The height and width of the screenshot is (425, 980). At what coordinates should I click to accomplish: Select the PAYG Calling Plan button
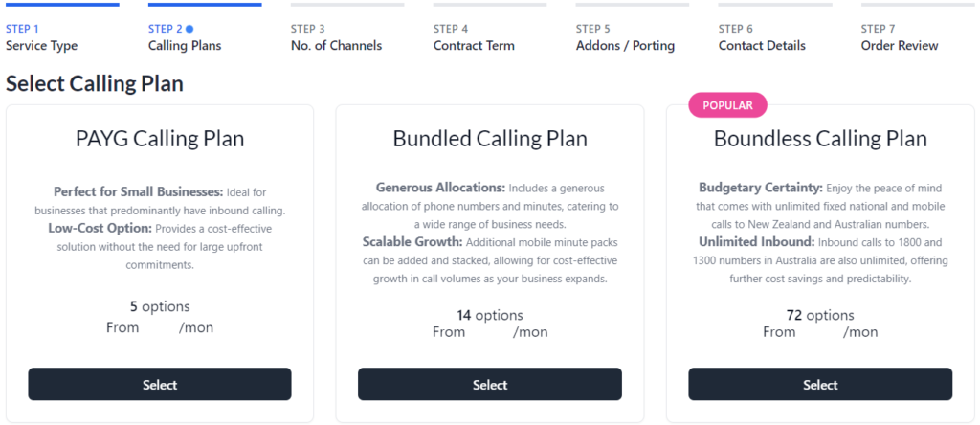pos(160,385)
